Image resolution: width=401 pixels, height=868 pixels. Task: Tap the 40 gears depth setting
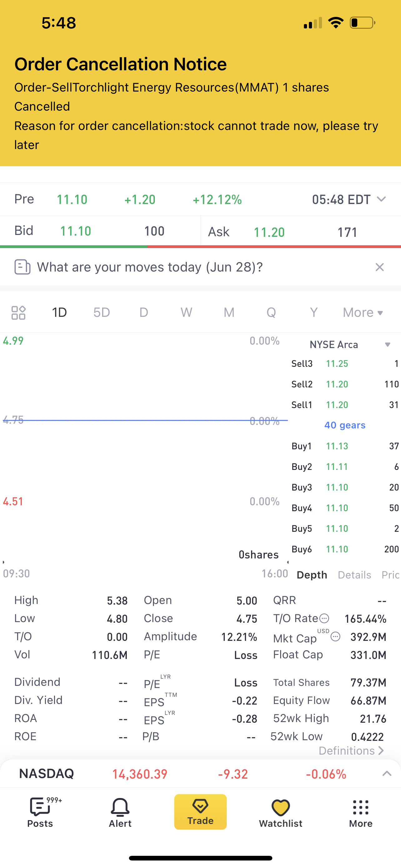pyautogui.click(x=345, y=425)
